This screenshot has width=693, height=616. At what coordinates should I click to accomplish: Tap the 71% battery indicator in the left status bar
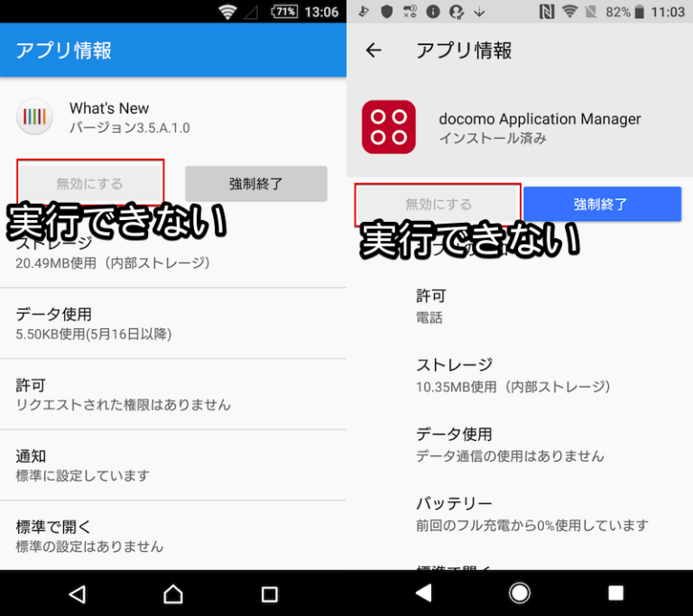(283, 12)
